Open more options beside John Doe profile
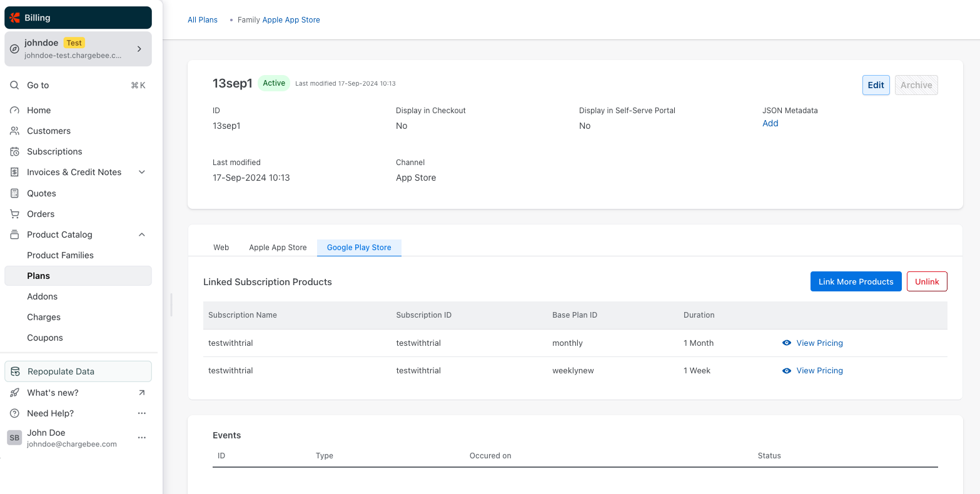The height and width of the screenshot is (494, 980). (142, 438)
